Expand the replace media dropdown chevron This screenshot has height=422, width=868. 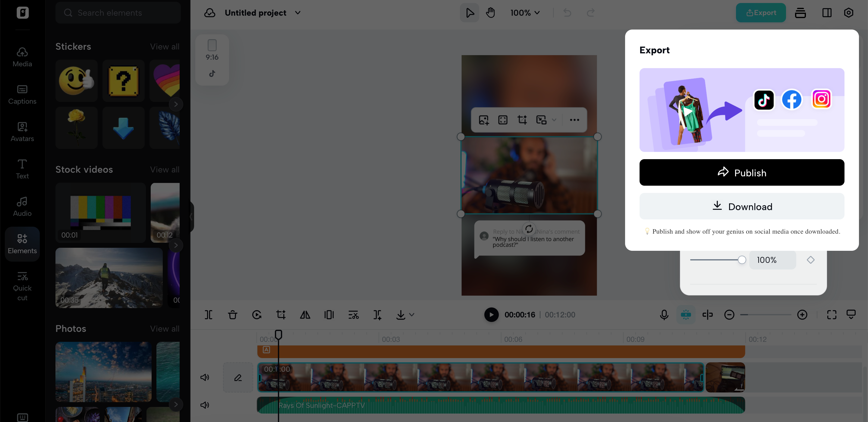pos(554,120)
